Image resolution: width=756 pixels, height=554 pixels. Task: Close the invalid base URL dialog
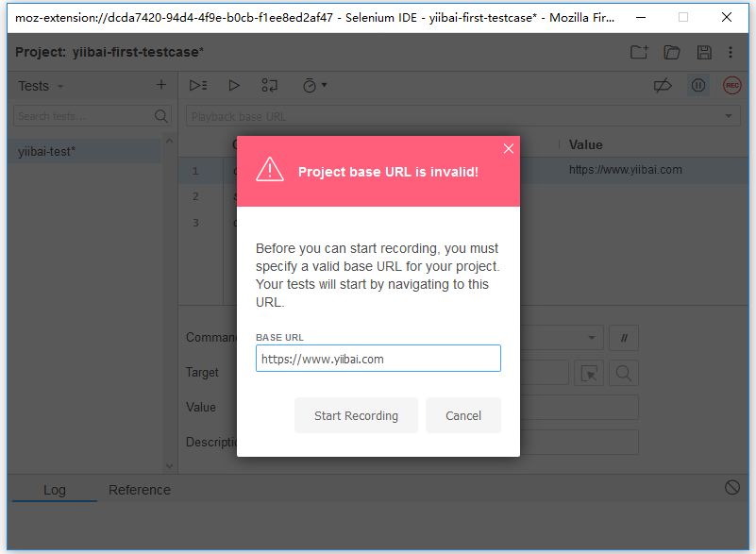point(509,148)
